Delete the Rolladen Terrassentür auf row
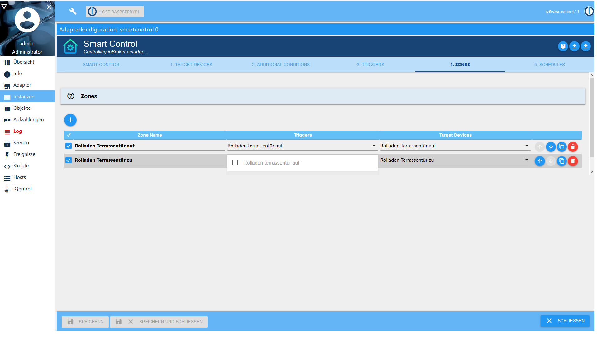 [x=573, y=147]
